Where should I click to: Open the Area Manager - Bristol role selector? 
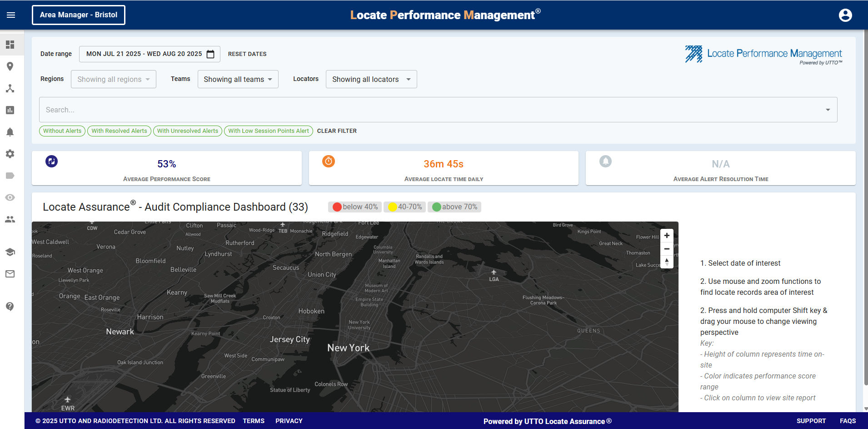(79, 15)
